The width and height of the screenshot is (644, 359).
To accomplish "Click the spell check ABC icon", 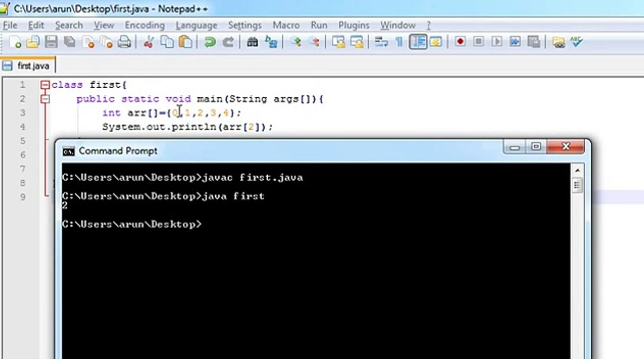I will 577,42.
